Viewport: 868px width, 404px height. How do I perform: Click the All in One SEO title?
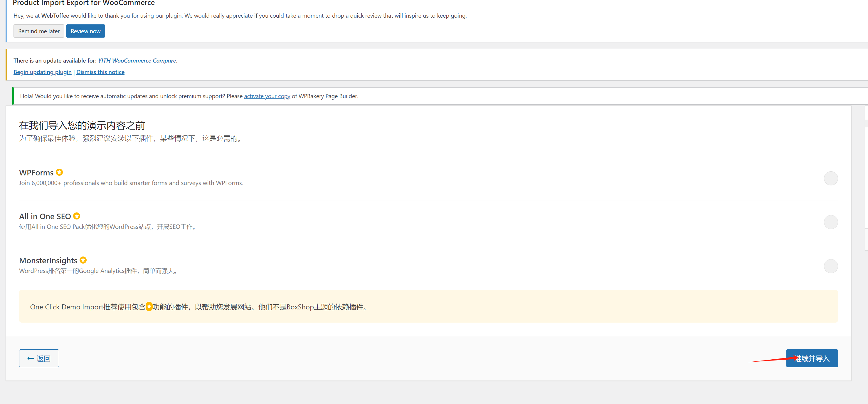coord(45,217)
